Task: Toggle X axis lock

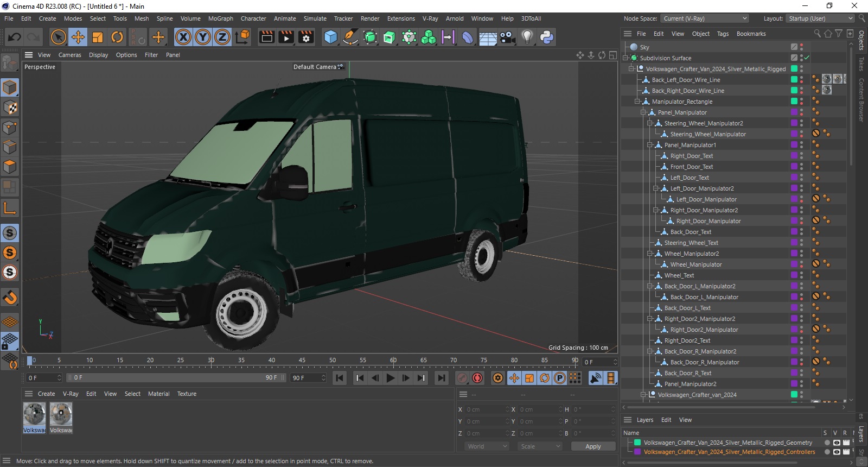Action: tap(183, 37)
